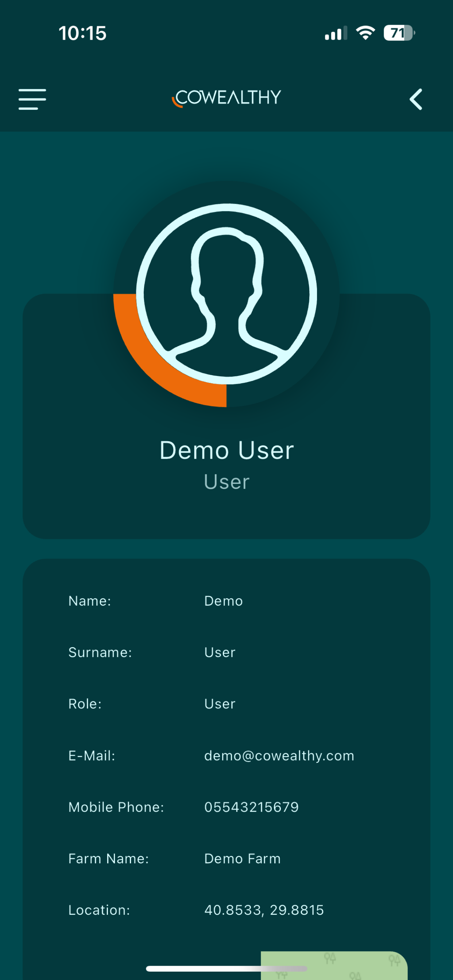Tap the name value 'Demo'

click(x=224, y=601)
